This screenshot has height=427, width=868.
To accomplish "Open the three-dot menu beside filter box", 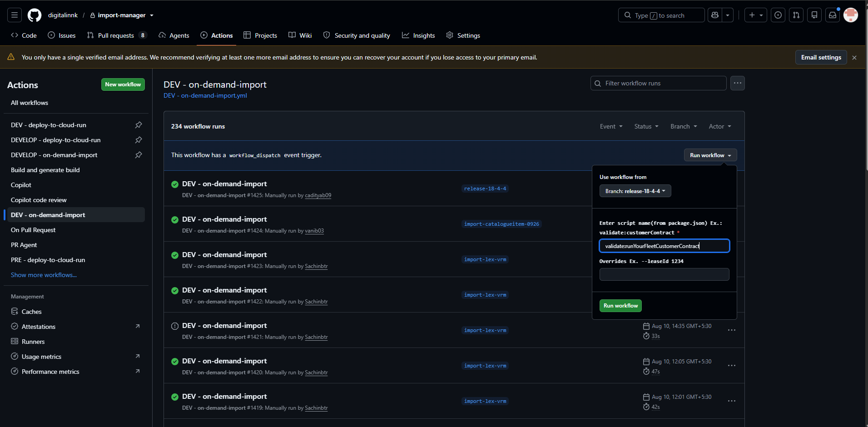I will (738, 83).
